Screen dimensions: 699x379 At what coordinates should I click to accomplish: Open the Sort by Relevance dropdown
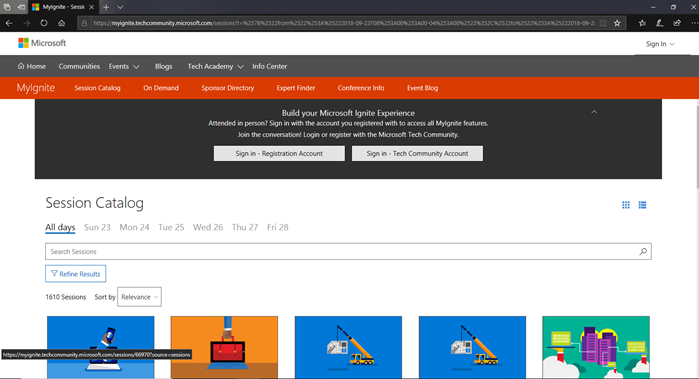point(139,297)
